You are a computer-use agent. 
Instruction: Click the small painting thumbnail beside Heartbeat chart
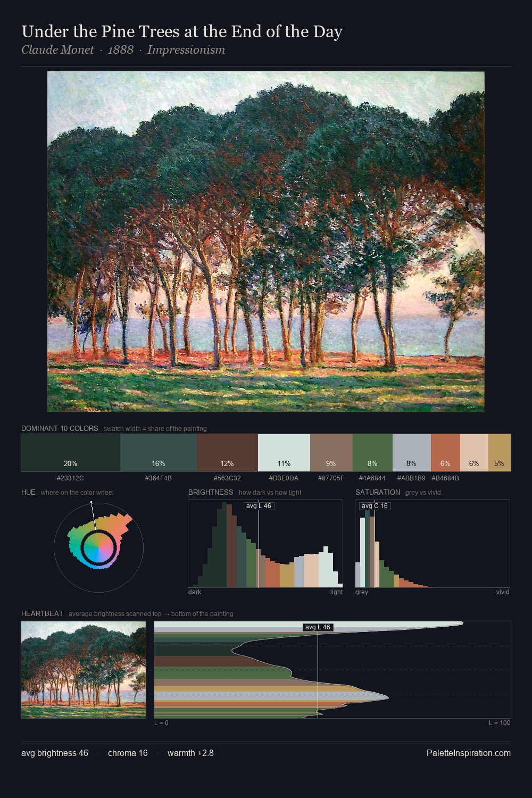click(x=84, y=670)
